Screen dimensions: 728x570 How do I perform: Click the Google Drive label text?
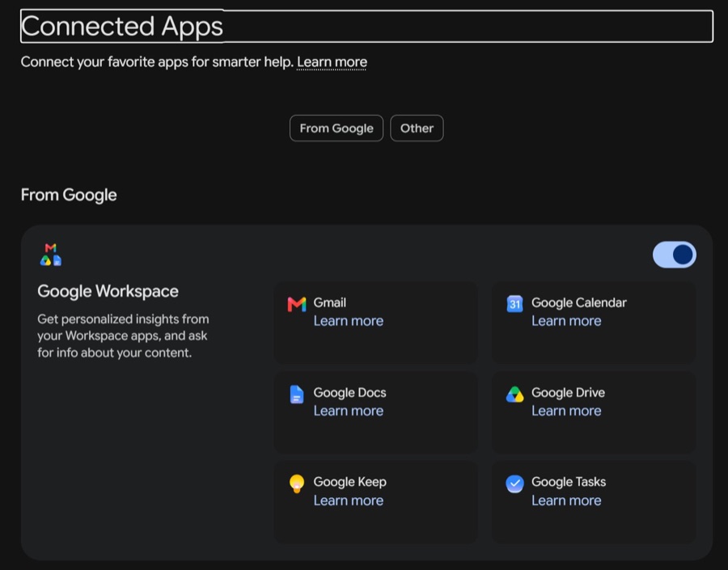point(568,393)
